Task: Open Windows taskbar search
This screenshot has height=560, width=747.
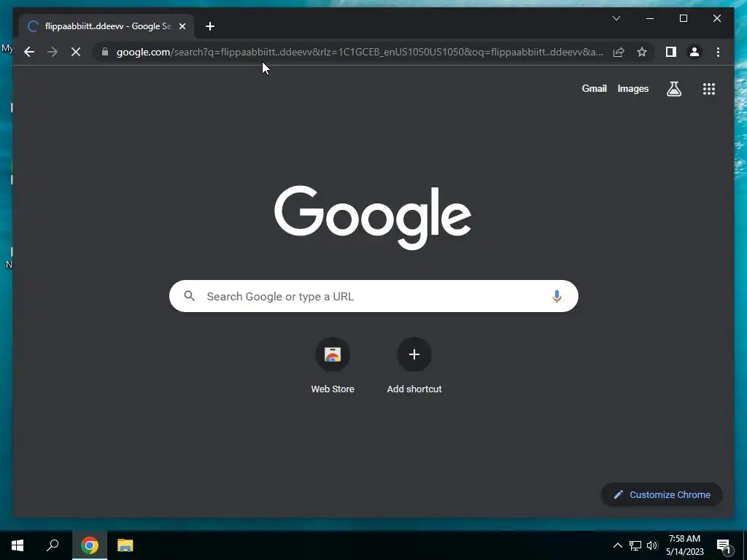Action: [53, 545]
